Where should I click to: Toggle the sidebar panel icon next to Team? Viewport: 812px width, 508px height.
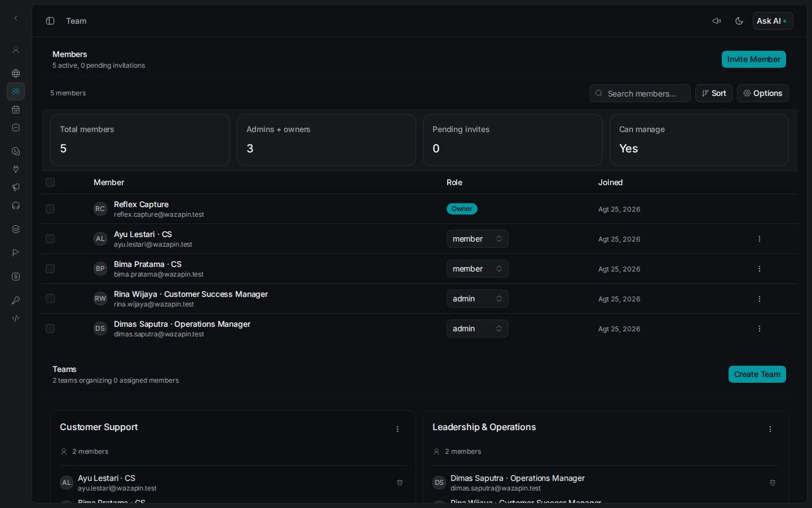[50, 21]
